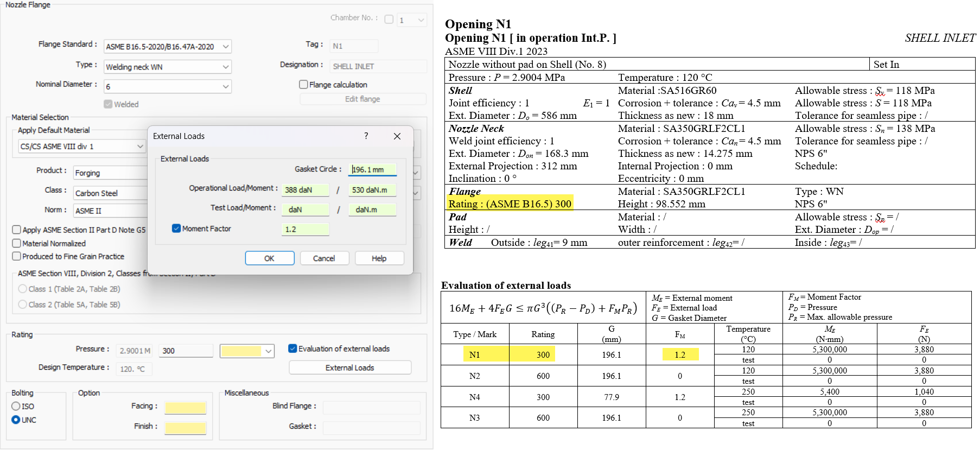The height and width of the screenshot is (450, 980).
Task: Click the help question mark in External Loads dialog
Action: point(366,136)
